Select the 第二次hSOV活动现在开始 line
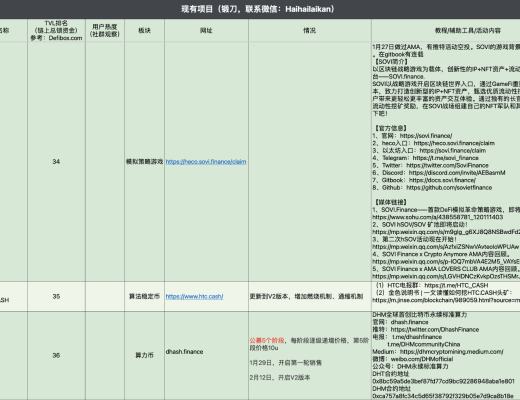This screenshot has width=520, height=400. (415, 239)
